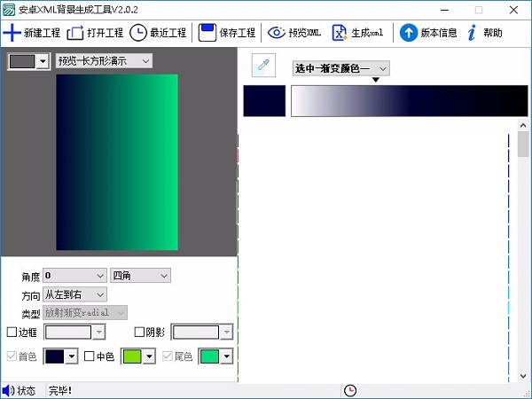532x399 pixels.
Task: Expand the 尾色 color dropdown arrow
Action: (227, 356)
